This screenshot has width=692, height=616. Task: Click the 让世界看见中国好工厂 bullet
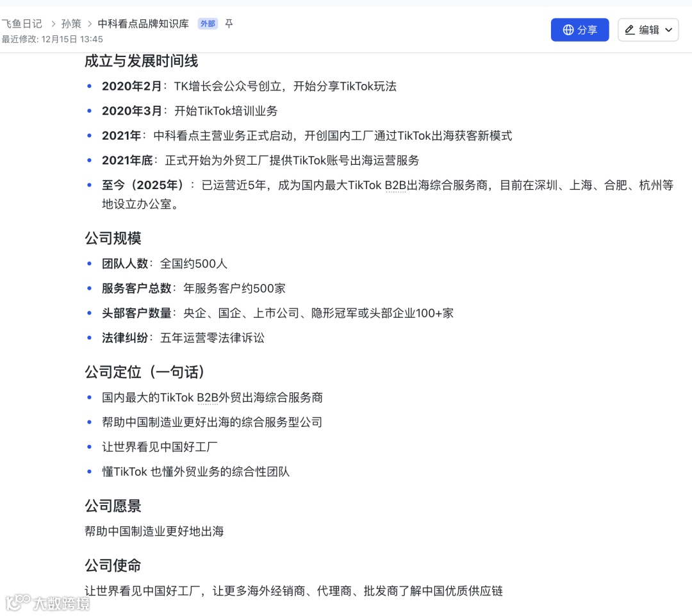pos(160,447)
